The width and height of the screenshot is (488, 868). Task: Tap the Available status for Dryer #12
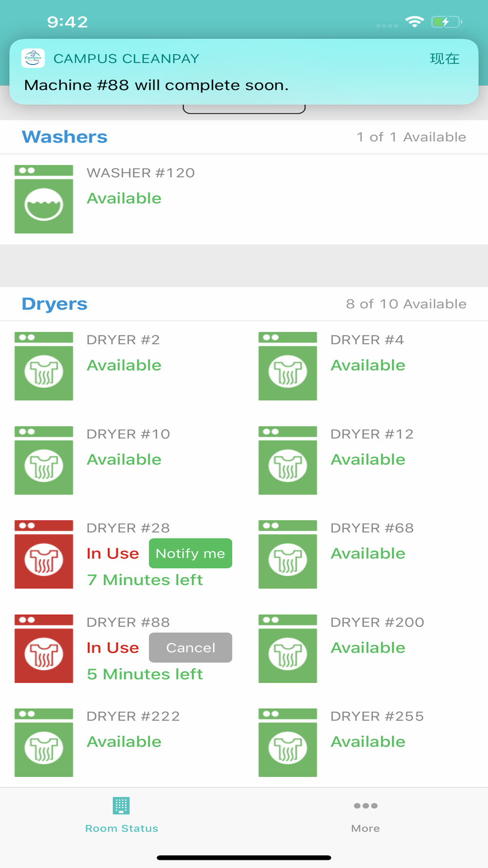point(368,459)
